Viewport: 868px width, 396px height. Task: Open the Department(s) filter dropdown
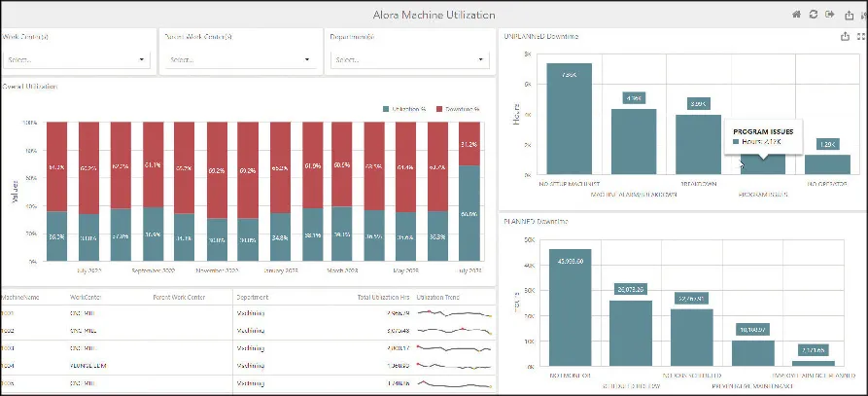click(404, 59)
